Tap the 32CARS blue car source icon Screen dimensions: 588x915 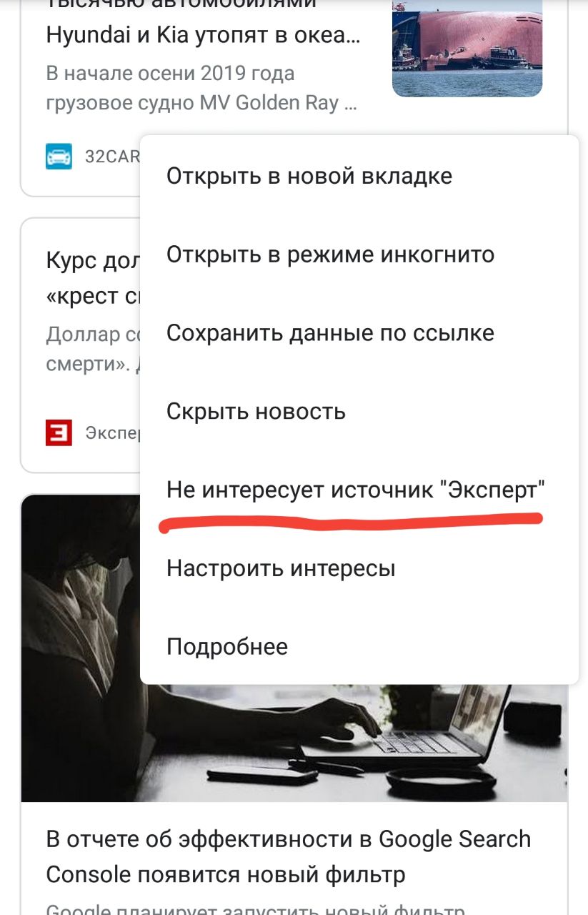coord(59,156)
